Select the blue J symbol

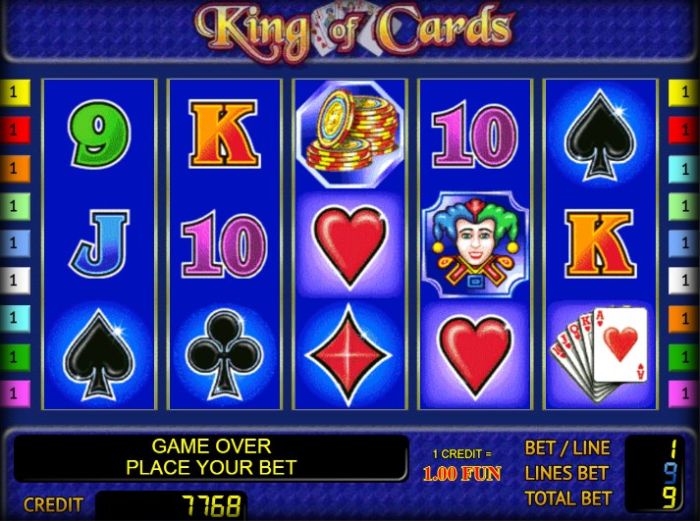tap(99, 244)
